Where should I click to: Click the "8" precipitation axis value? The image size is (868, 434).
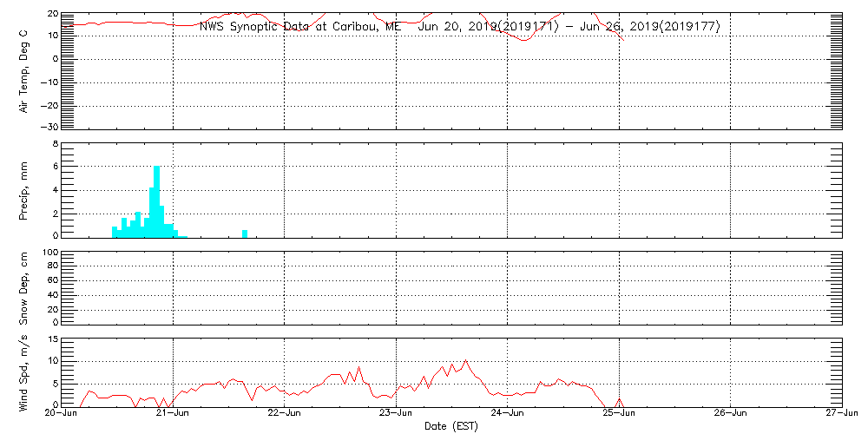(x=54, y=143)
